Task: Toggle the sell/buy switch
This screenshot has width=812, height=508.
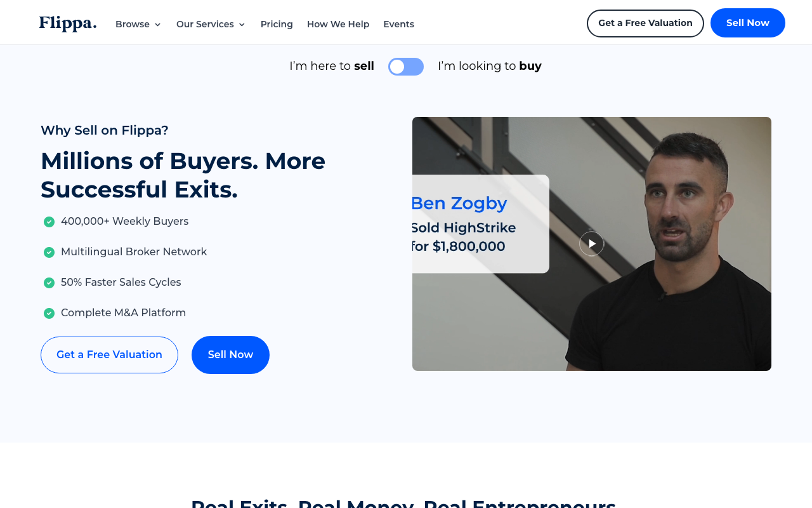Action: click(x=406, y=67)
